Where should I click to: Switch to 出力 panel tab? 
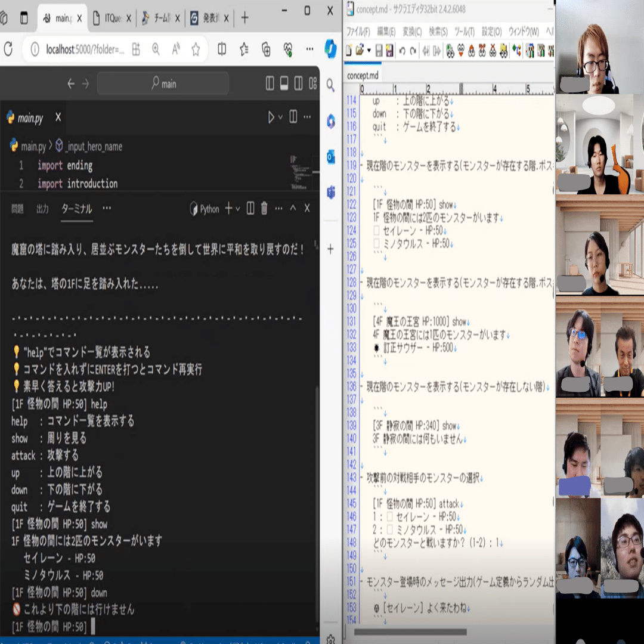[x=42, y=209]
